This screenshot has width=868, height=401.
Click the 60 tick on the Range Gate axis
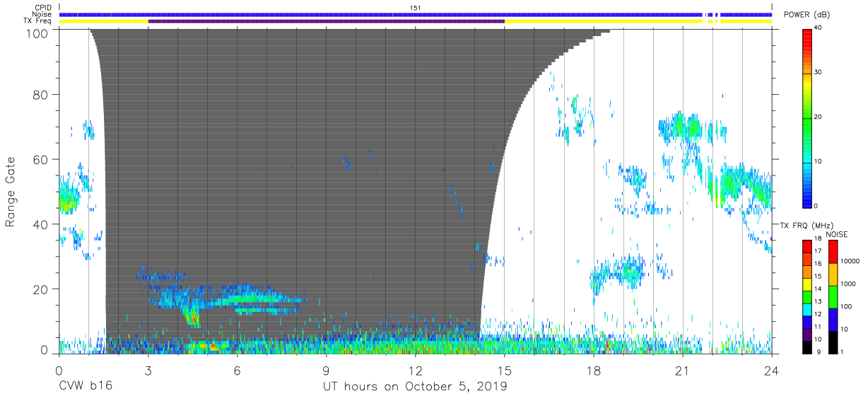click(x=42, y=159)
